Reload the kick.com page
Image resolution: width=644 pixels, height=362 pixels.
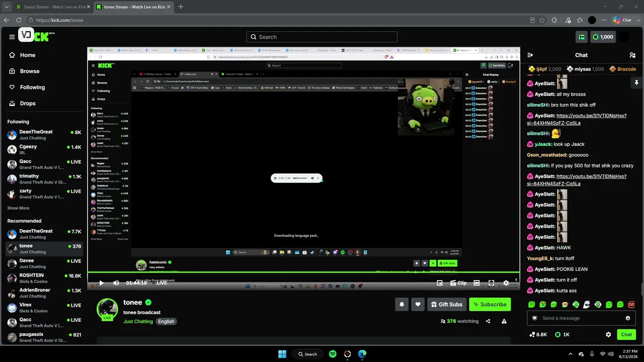(x=19, y=20)
